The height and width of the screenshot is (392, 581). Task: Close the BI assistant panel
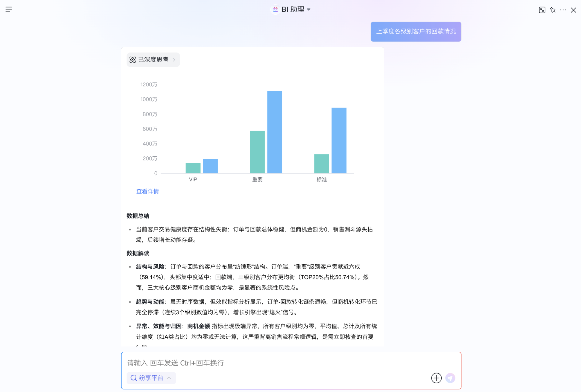(573, 10)
